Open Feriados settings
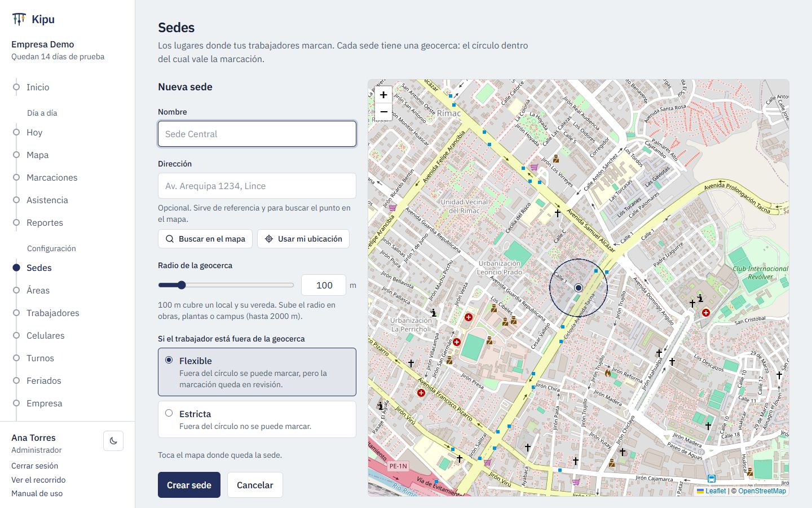 tap(43, 380)
